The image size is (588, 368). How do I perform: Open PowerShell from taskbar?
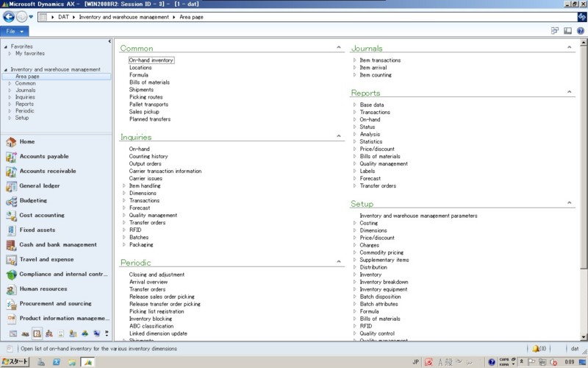(x=57, y=362)
